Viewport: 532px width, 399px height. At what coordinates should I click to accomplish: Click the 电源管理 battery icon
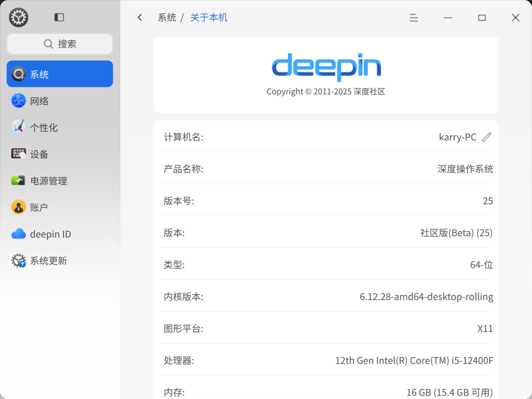point(18,180)
